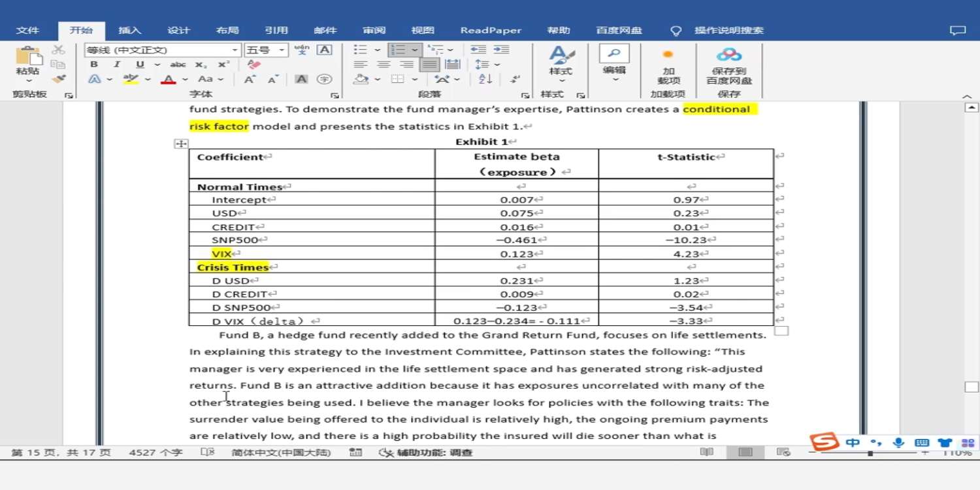Image resolution: width=980 pixels, height=490 pixels.
Task: Click the 加载项 add-ins button
Action: click(x=668, y=67)
